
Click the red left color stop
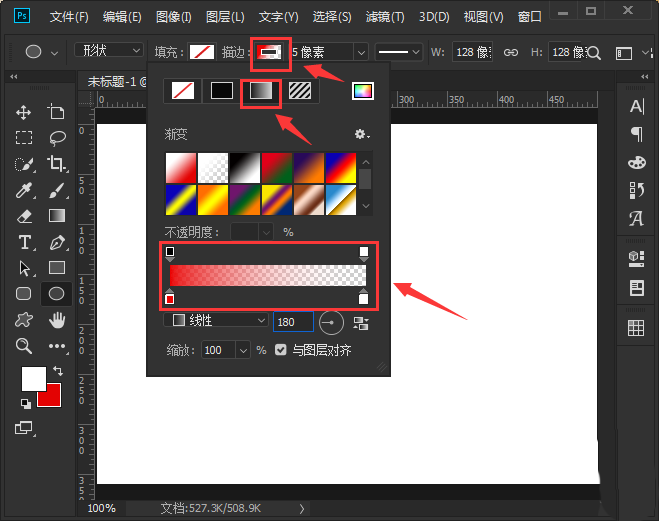tap(170, 297)
